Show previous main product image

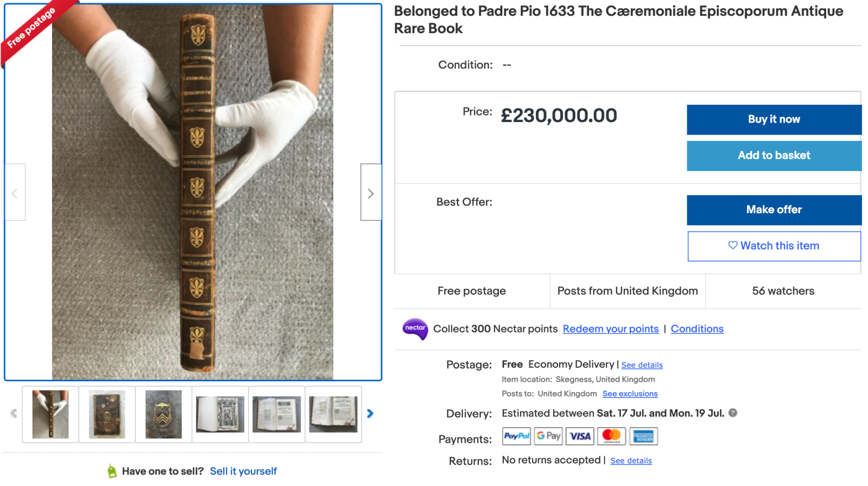[x=15, y=193]
